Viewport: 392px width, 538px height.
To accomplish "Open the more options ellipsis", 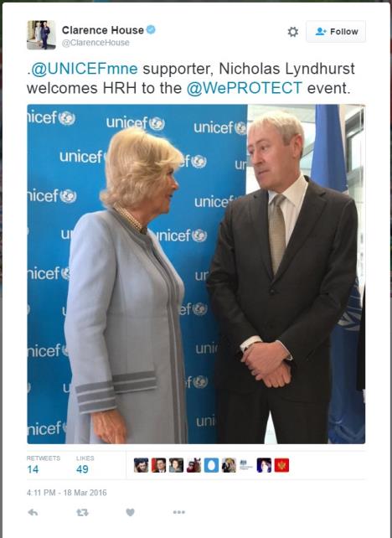I will [179, 512].
